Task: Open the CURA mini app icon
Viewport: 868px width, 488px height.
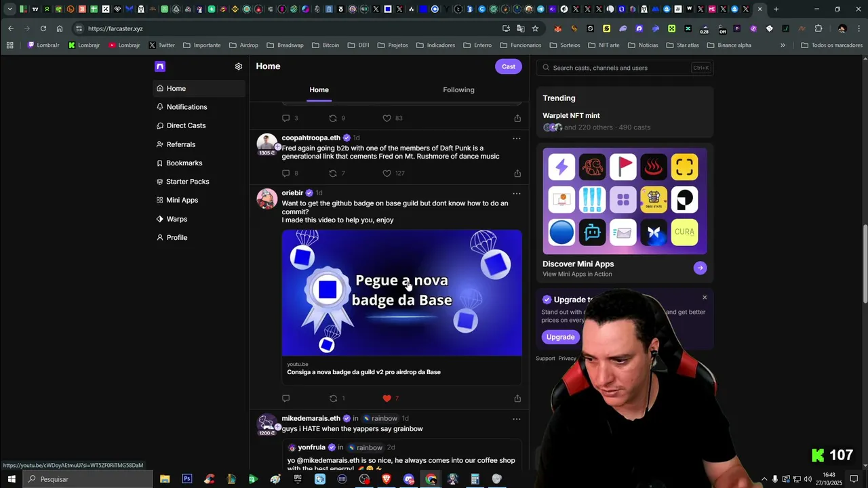Action: [x=684, y=232]
